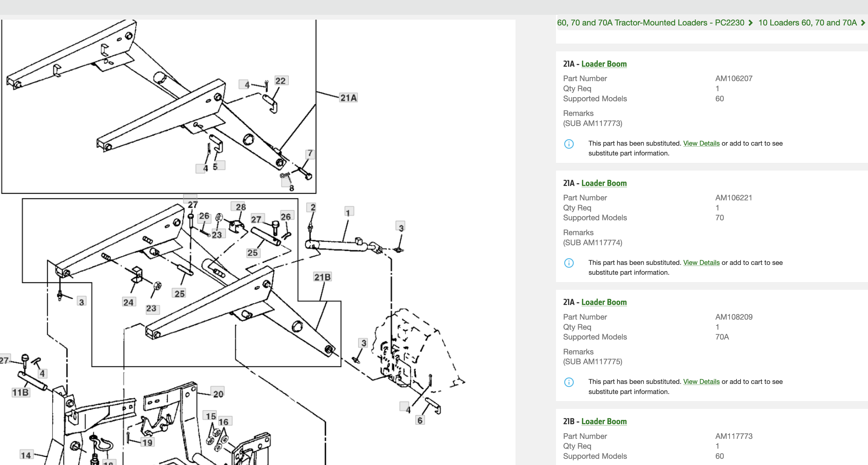Open Loader Boom link for part AM108209
The height and width of the screenshot is (465, 868).
click(x=604, y=302)
